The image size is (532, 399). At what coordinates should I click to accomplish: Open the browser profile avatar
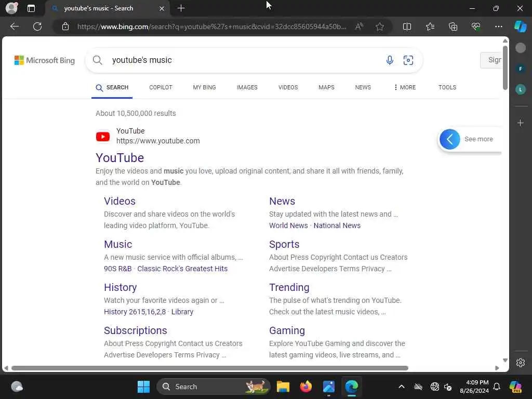tap(11, 8)
